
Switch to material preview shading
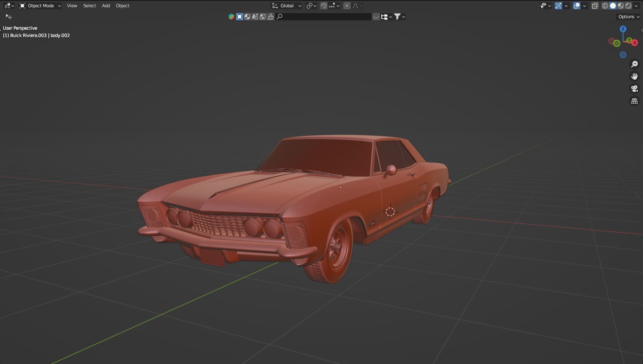[621, 6]
